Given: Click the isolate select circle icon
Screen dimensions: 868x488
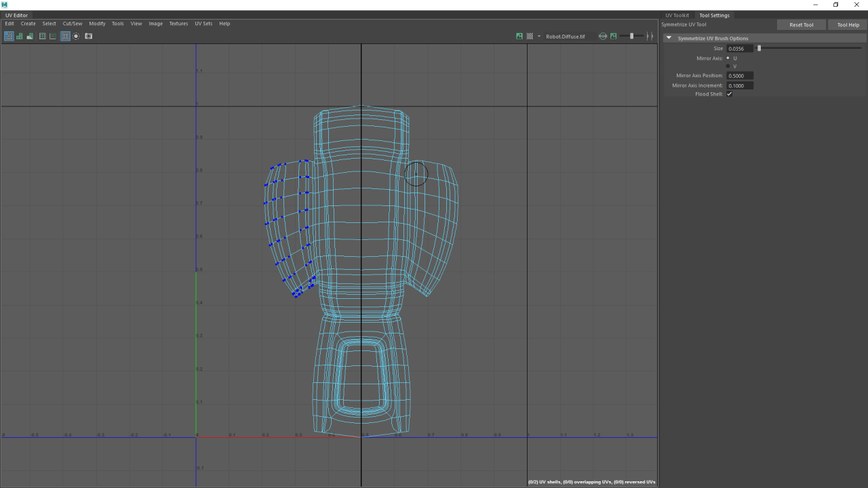Looking at the screenshot, I should pos(76,36).
